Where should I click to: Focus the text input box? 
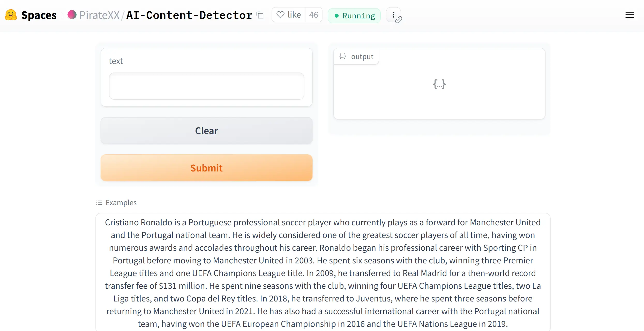pyautogui.click(x=206, y=86)
